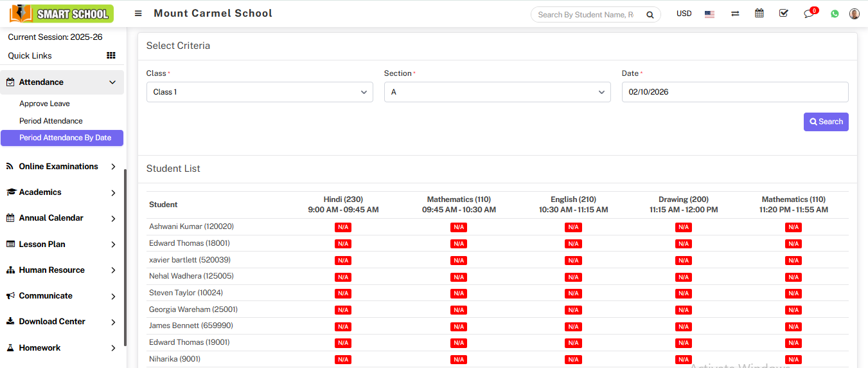Open the task checklist icon in header
The width and height of the screenshot is (868, 368).
(x=783, y=14)
